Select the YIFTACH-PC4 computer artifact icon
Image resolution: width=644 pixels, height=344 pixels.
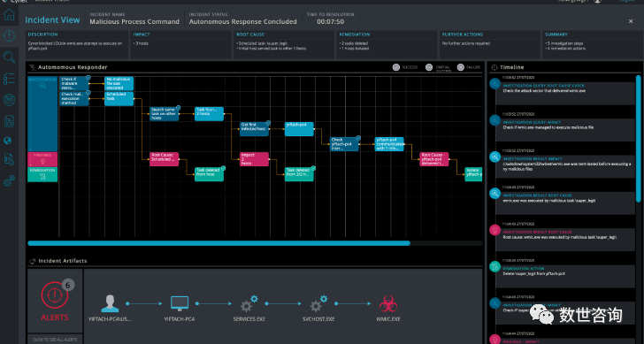coord(180,304)
